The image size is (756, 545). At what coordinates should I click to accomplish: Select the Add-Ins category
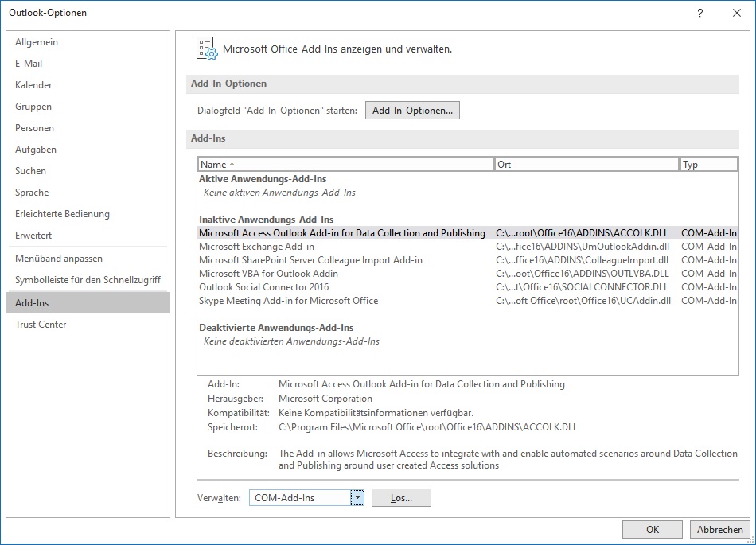click(88, 303)
